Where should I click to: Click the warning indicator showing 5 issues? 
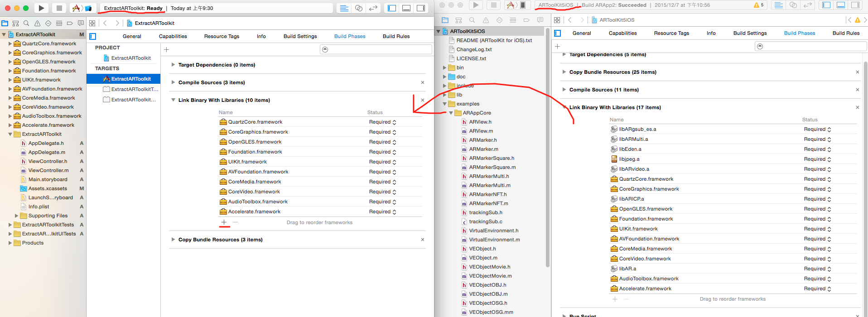[758, 5]
